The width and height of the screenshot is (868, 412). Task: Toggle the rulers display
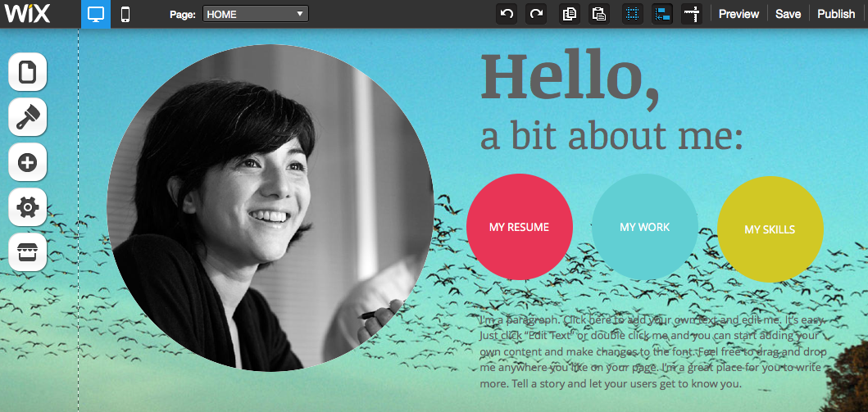coord(692,15)
